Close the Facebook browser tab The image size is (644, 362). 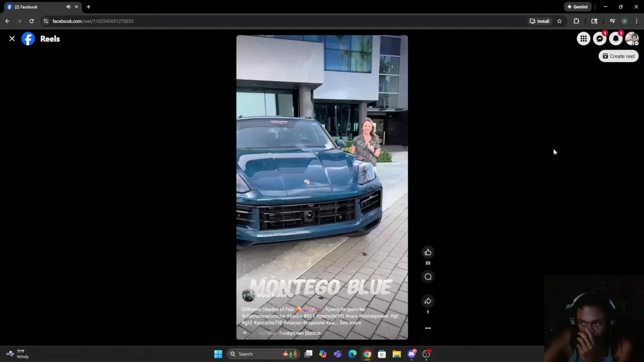coord(76,7)
